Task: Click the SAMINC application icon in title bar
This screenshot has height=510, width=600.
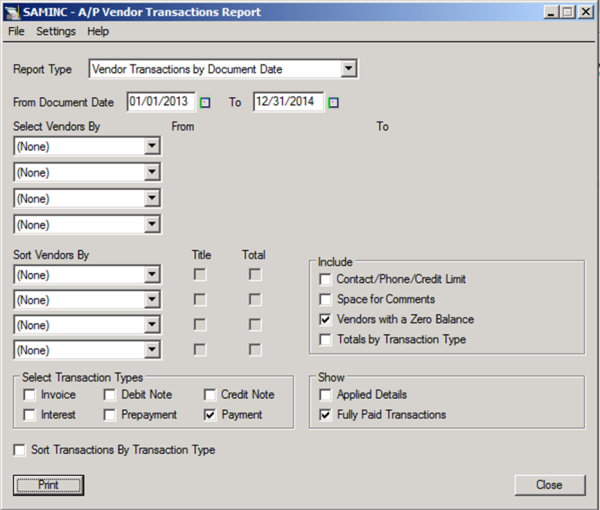Action: tap(11, 12)
